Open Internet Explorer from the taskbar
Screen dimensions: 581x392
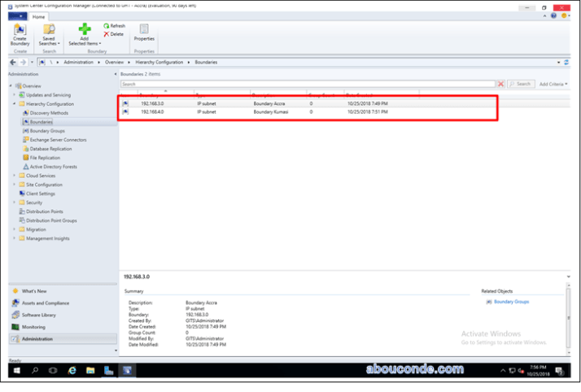(x=72, y=370)
